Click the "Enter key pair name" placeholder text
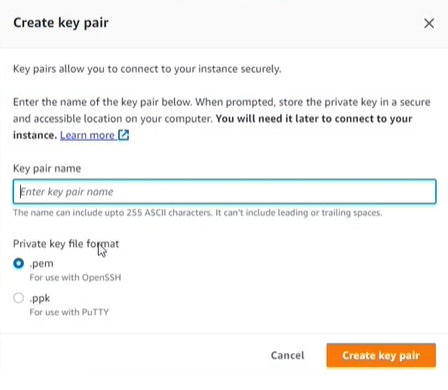 (x=67, y=192)
